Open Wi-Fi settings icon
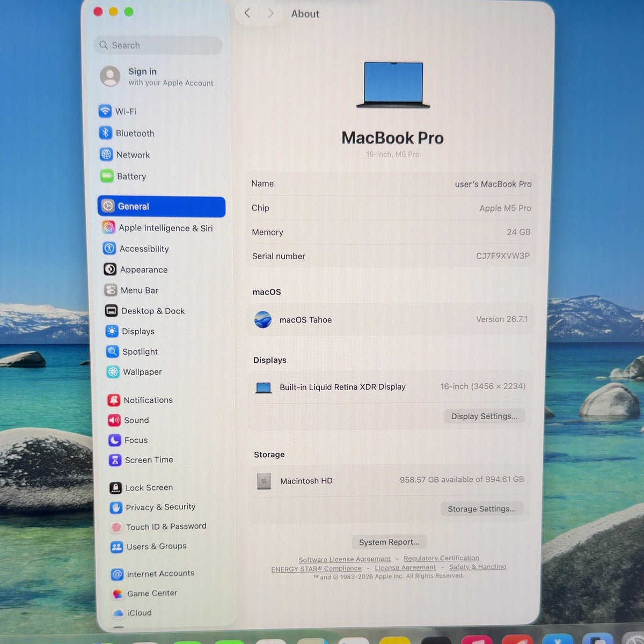Screen dimensions: 644x644 [105, 111]
